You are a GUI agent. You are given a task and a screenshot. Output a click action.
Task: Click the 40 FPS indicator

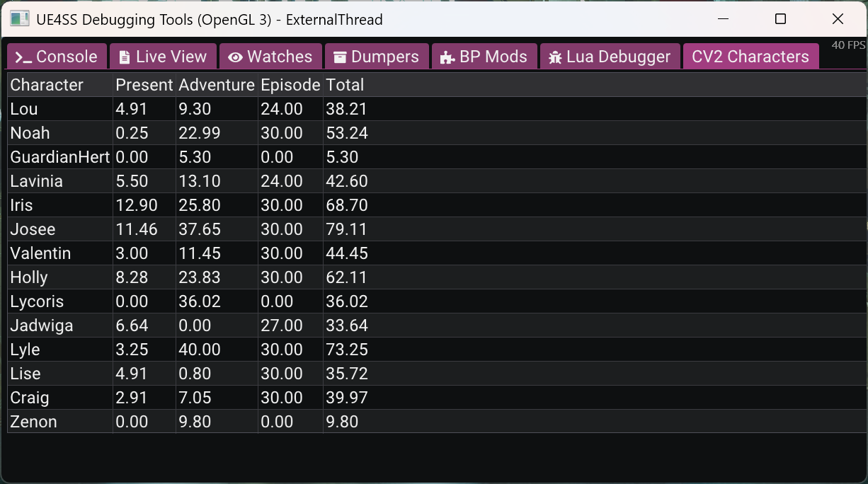(848, 45)
